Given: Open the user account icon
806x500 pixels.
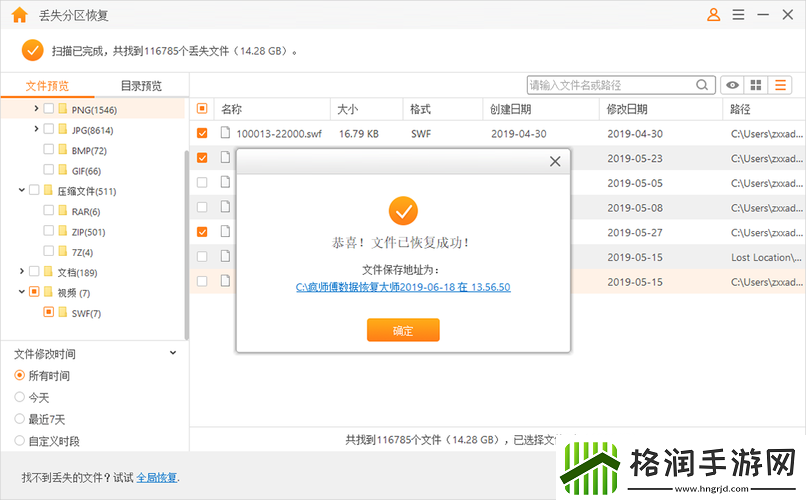Looking at the screenshot, I should coord(713,14).
